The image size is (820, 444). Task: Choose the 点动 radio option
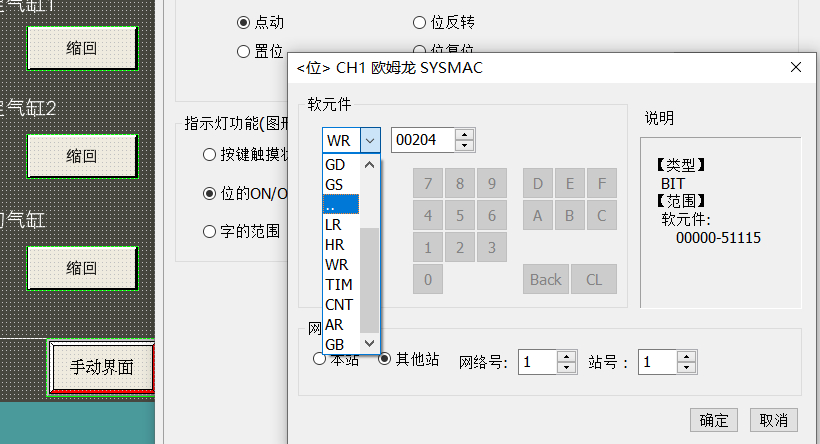(243, 21)
